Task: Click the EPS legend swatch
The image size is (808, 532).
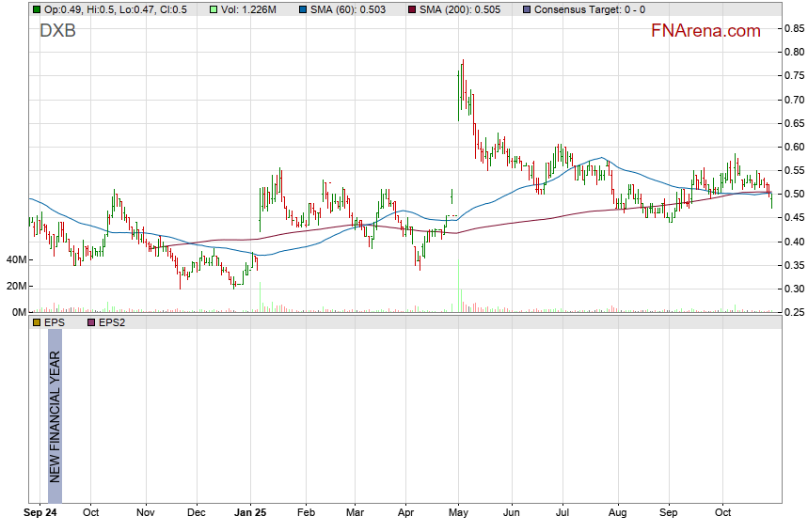Action: tap(36, 322)
